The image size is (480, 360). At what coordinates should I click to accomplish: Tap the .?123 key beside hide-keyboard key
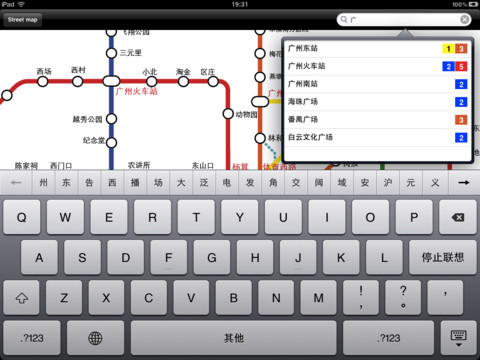(388, 338)
